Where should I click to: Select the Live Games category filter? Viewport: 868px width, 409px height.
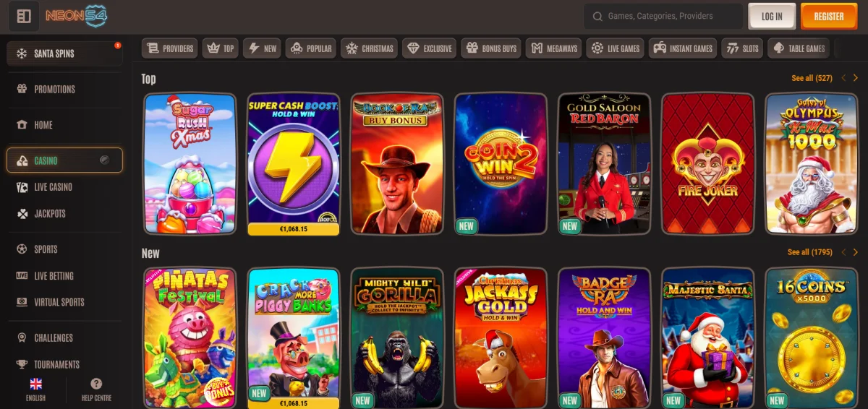coord(615,48)
